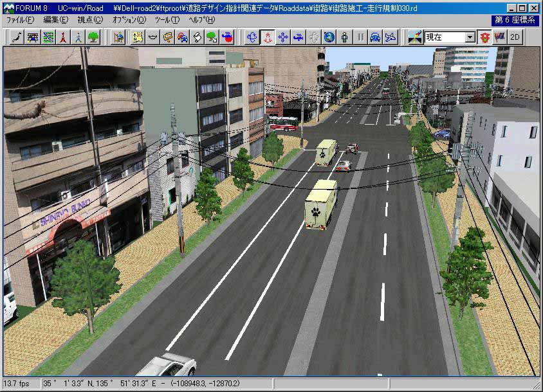Click the waving flag icon
This screenshot has width=543, height=392.
pyautogui.click(x=499, y=37)
